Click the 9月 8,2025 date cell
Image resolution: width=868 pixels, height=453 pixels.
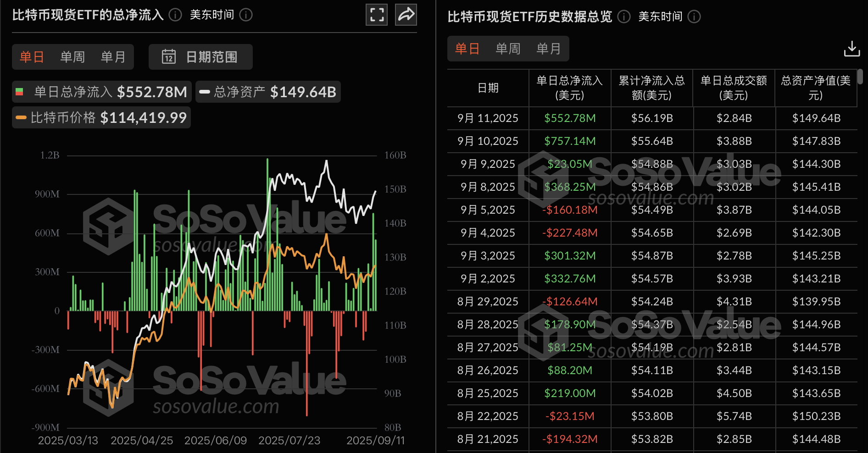tap(488, 187)
